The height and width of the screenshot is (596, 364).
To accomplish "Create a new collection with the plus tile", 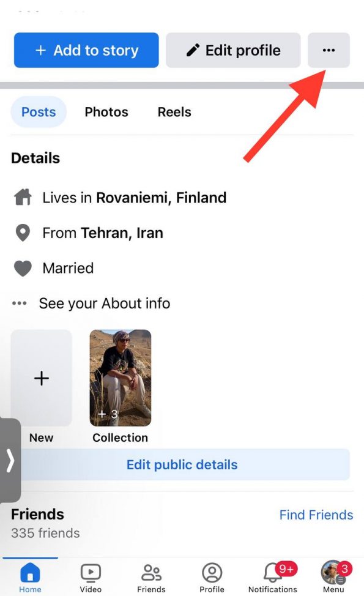I will [41, 378].
